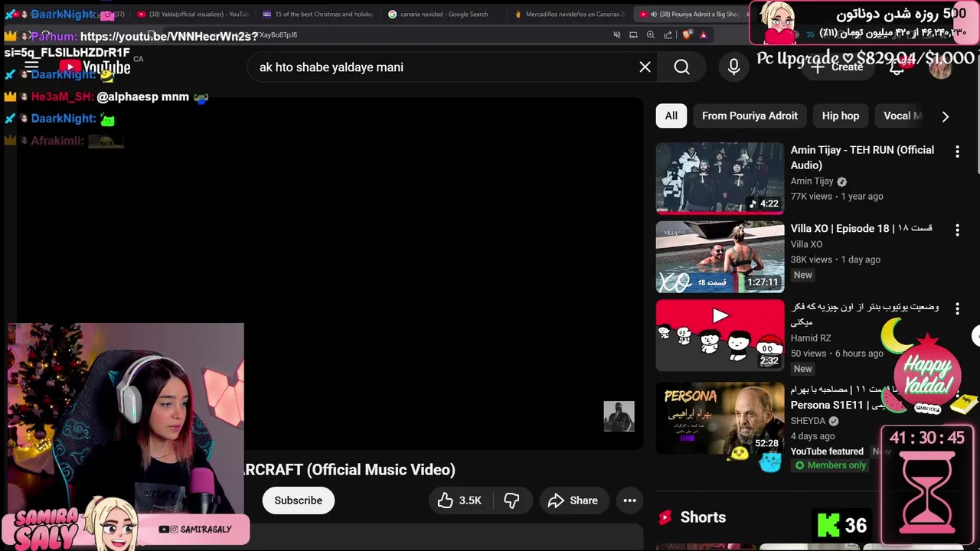
Task: Switch to Yalda official visualizer browser tab
Action: pos(193,14)
